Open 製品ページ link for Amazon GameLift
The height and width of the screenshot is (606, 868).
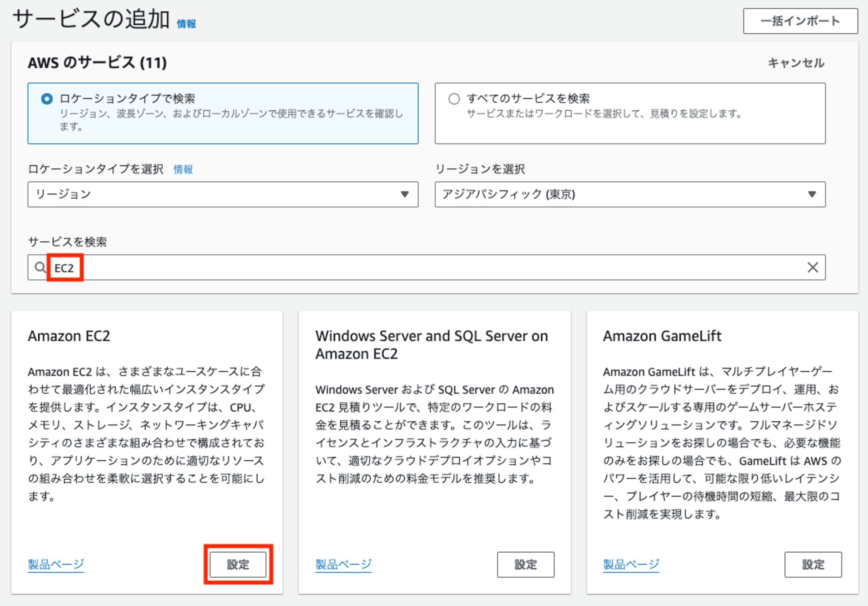631,564
